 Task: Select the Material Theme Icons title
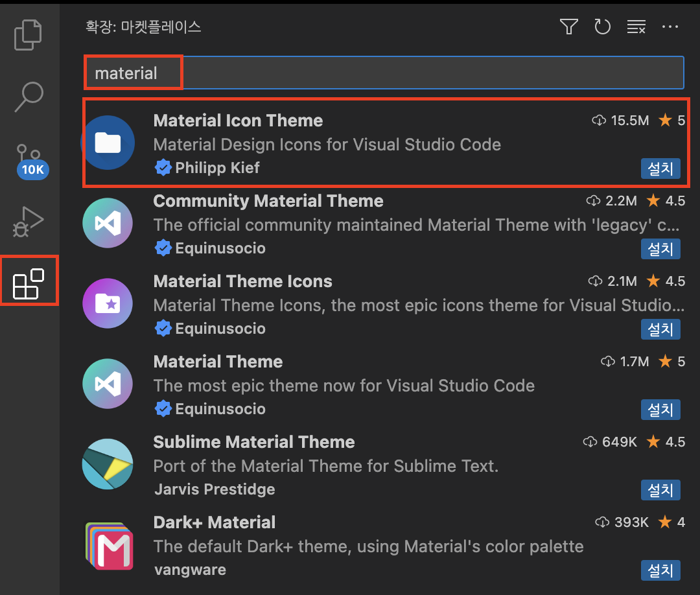point(243,281)
